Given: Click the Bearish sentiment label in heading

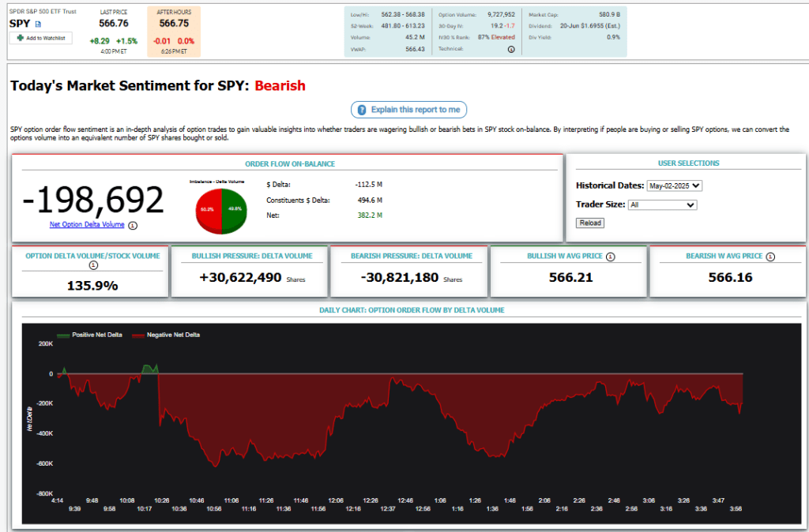Looking at the screenshot, I should [280, 85].
